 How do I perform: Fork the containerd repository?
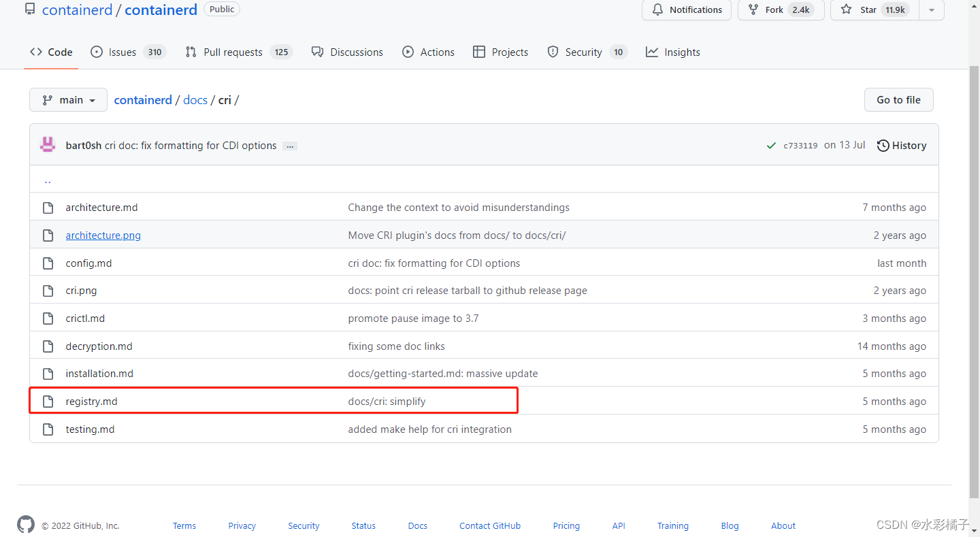pos(781,10)
